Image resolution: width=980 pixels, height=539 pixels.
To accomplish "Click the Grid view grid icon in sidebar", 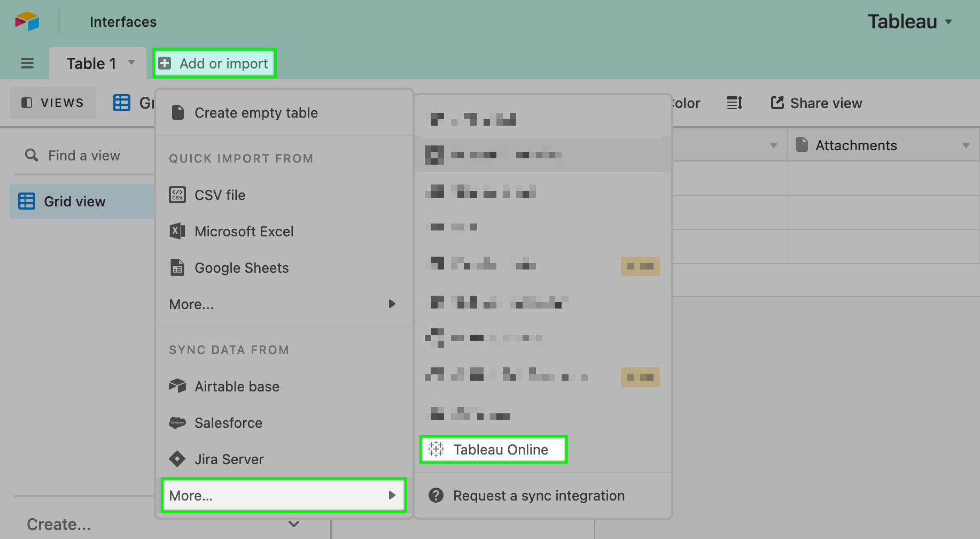I will pyautogui.click(x=27, y=201).
